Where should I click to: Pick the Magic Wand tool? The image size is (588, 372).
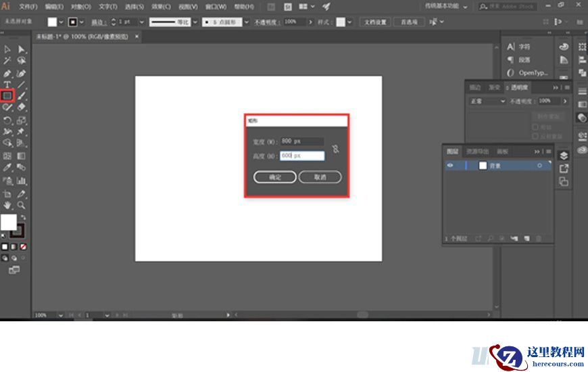pos(7,61)
